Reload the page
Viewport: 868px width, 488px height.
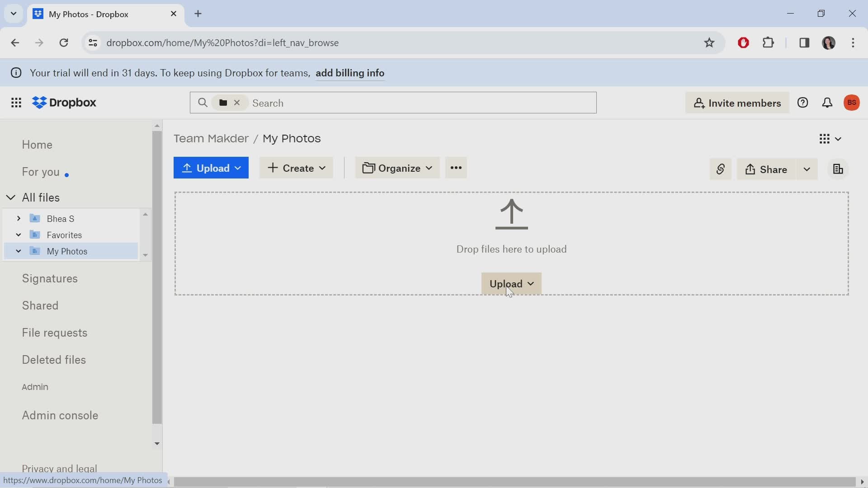(x=64, y=43)
